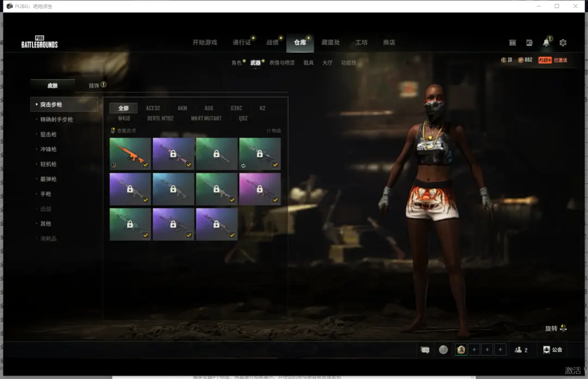
Task: Toggle the checkmark on the first-row fourth skin
Action: tap(275, 165)
